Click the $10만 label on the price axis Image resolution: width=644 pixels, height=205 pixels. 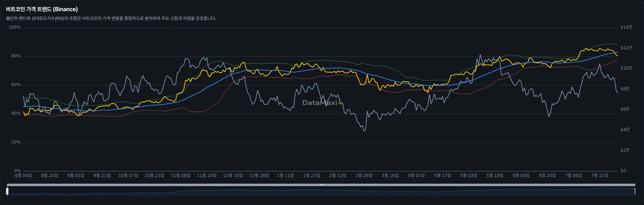626,68
